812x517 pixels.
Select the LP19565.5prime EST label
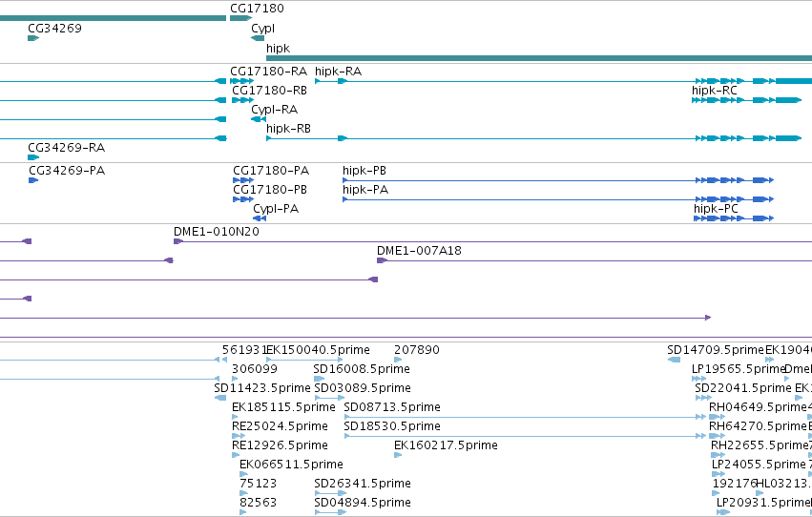point(739,369)
